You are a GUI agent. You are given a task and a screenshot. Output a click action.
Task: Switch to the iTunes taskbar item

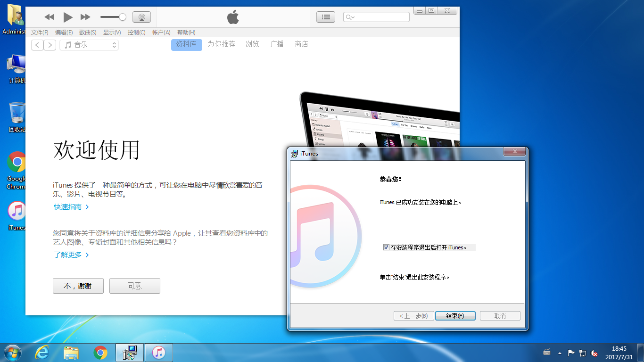pyautogui.click(x=159, y=353)
